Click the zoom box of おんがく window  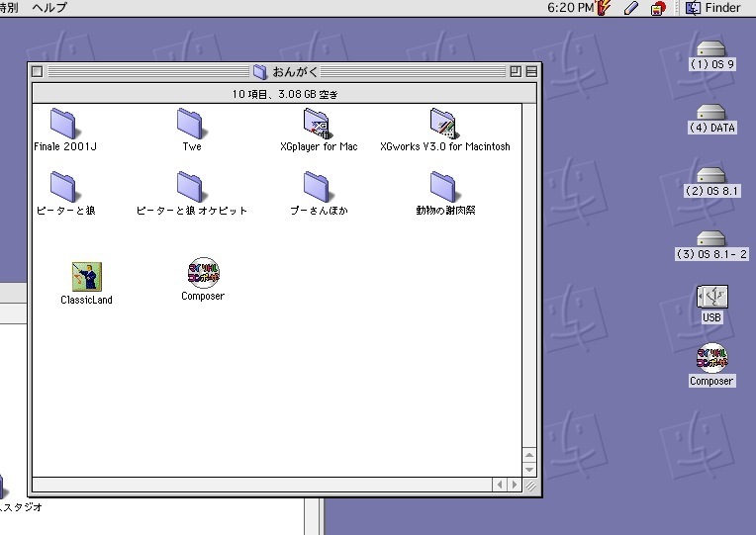pos(516,72)
